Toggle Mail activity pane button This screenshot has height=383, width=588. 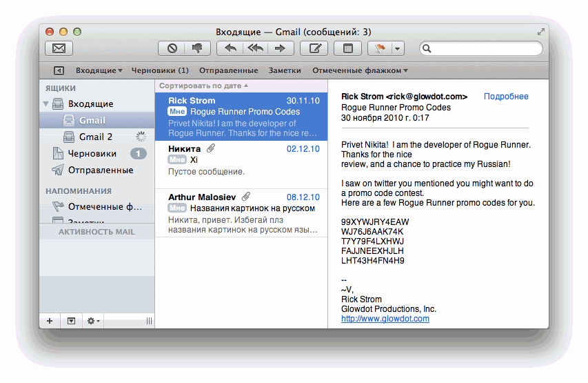click(x=71, y=321)
